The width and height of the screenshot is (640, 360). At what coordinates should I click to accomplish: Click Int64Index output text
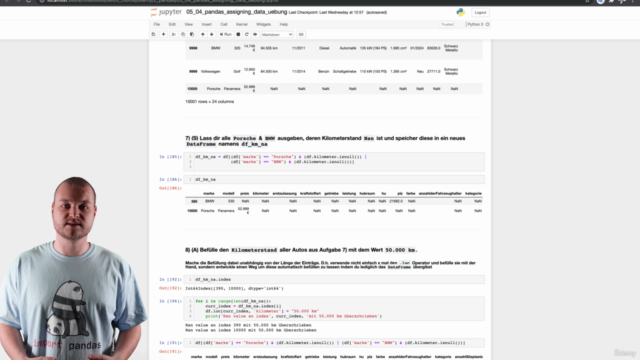(234, 289)
